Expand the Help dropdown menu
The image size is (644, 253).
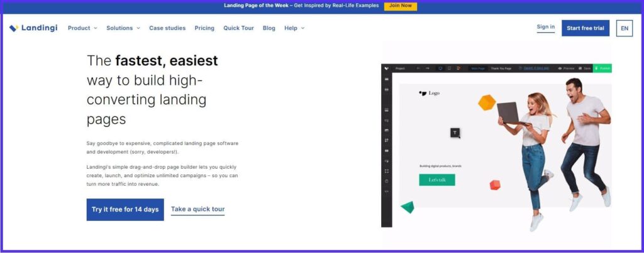click(x=294, y=28)
